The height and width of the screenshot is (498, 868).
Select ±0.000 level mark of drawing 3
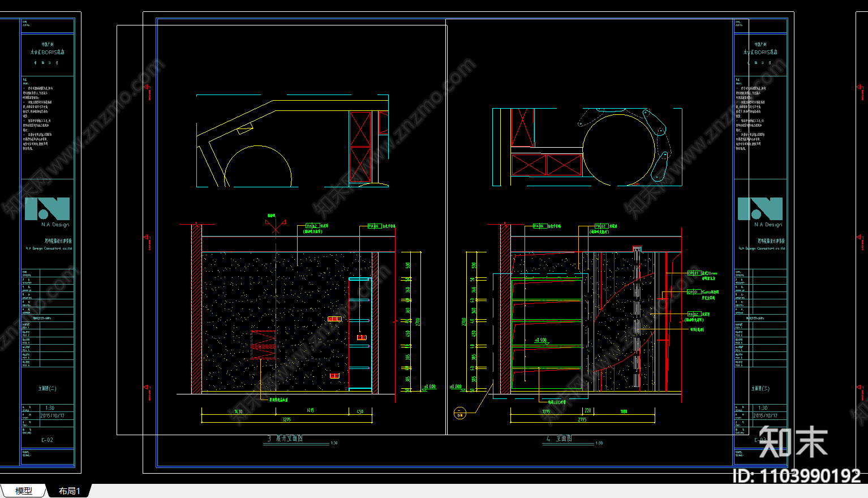(x=429, y=387)
